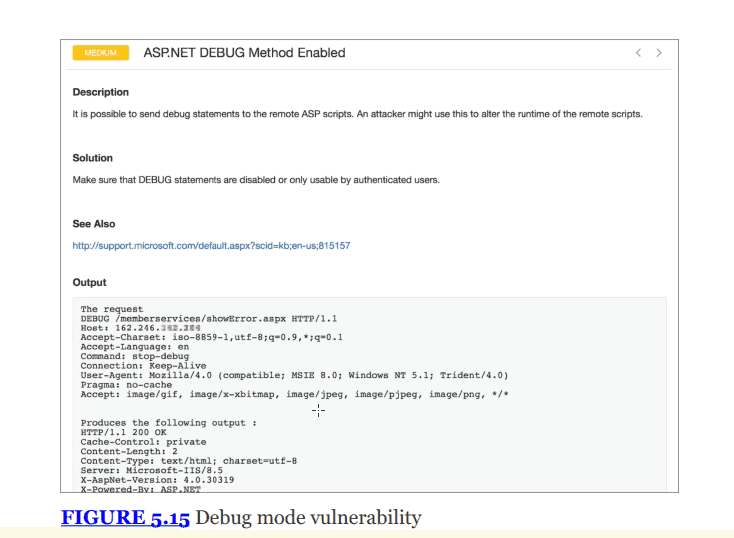The width and height of the screenshot is (734, 538).
Task: Click the Content-Type: text/html line
Action: pyautogui.click(x=189, y=461)
